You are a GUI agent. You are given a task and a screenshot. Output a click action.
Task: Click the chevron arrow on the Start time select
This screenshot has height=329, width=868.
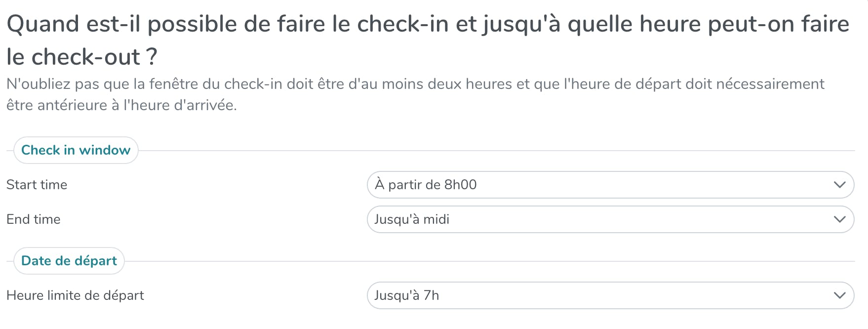point(839,185)
